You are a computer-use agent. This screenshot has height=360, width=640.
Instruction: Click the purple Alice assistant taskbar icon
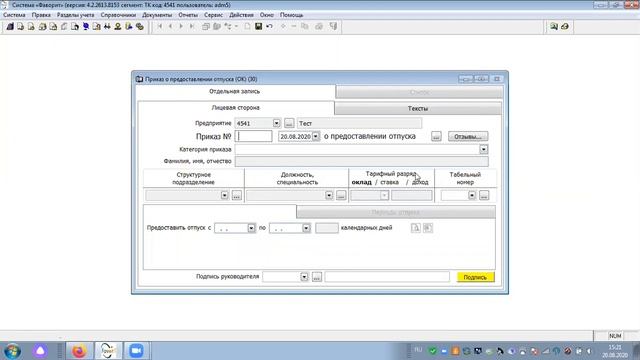[40, 351]
